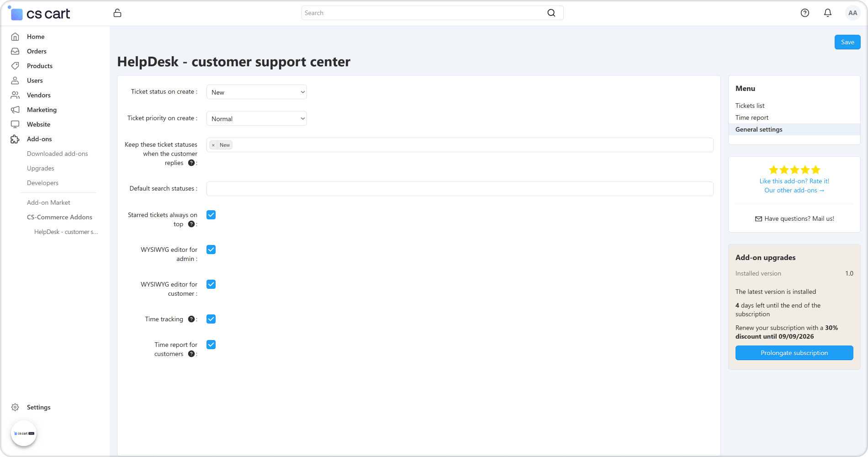The width and height of the screenshot is (868, 457).
Task: Open Our other add-ons link
Action: [x=794, y=190]
